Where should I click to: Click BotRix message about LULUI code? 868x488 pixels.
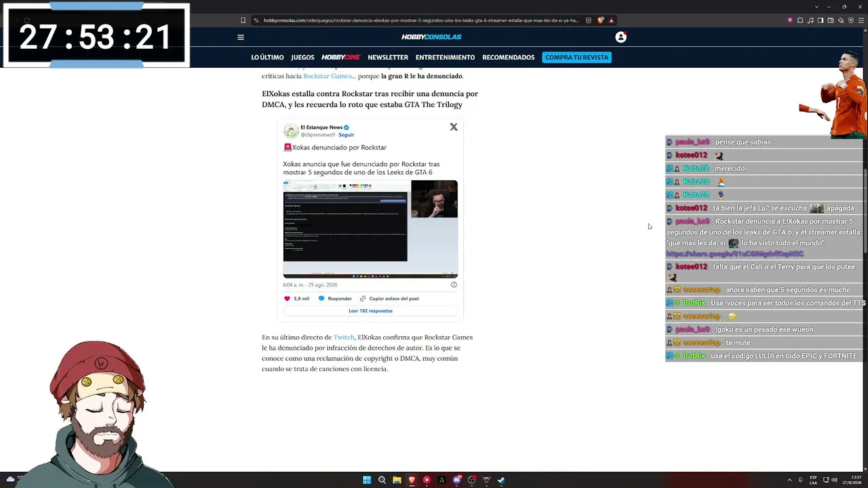[x=764, y=356]
